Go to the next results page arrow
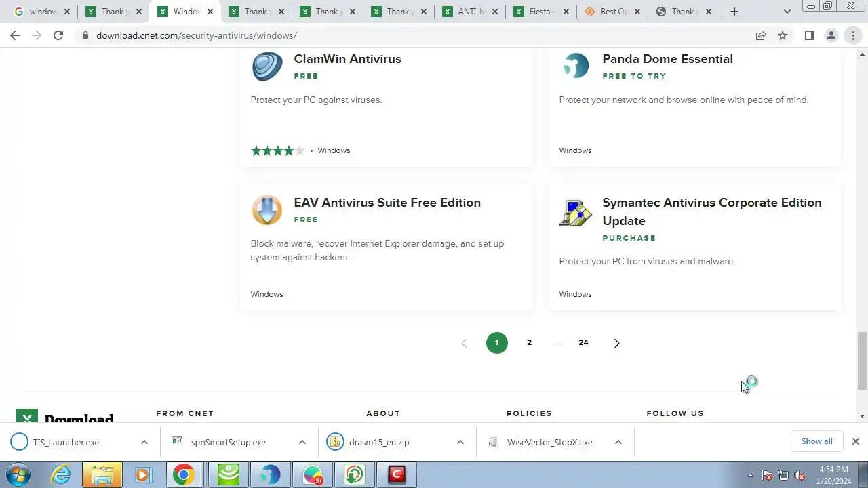The height and width of the screenshot is (488, 868). pos(616,343)
